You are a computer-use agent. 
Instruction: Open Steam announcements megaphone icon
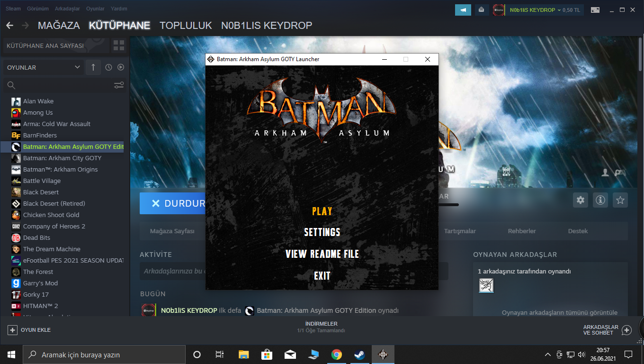click(x=463, y=9)
